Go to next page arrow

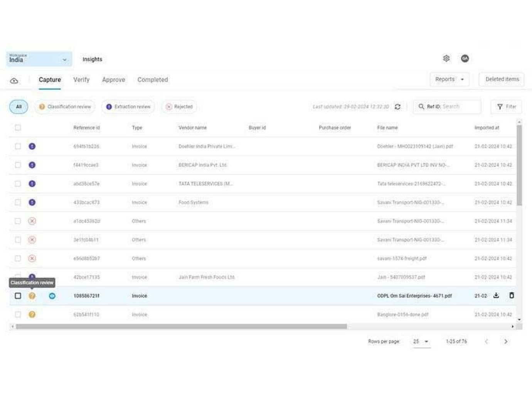506,341
